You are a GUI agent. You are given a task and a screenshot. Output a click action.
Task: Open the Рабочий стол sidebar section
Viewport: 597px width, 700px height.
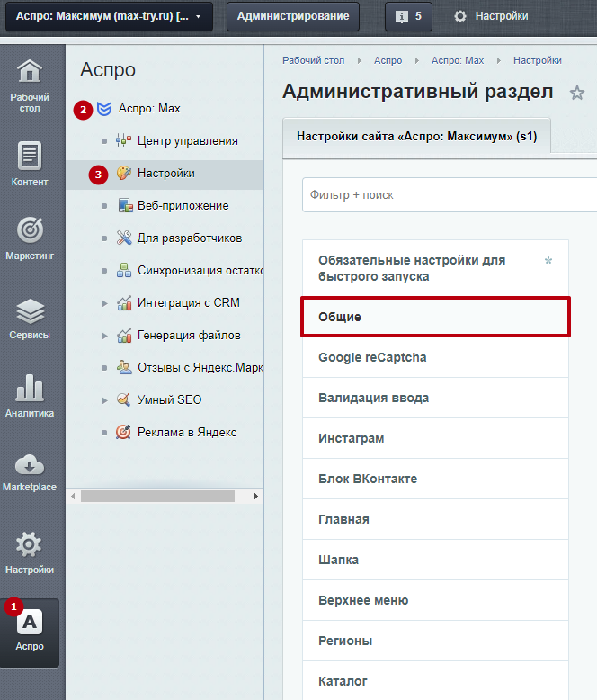coord(30,85)
